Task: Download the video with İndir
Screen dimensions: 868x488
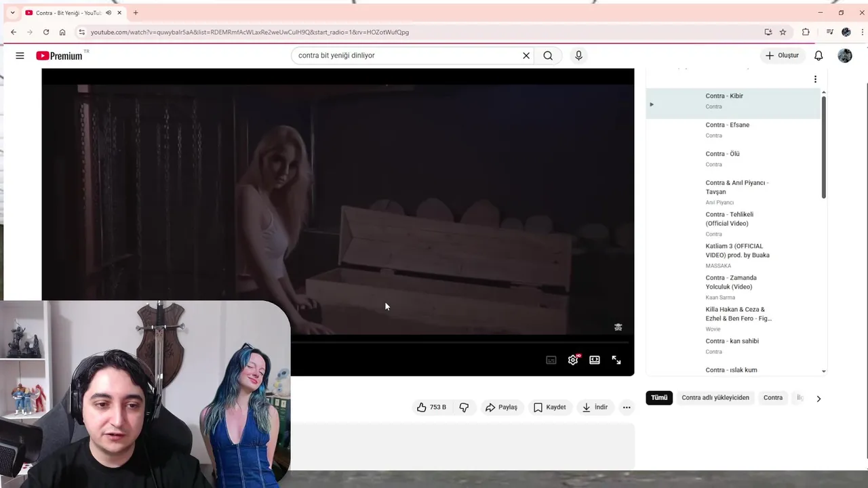Action: click(x=595, y=407)
